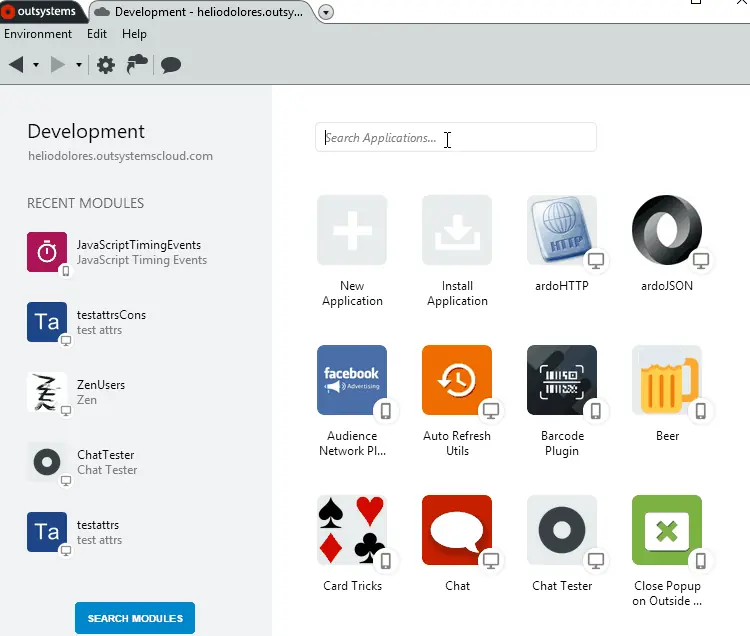This screenshot has width=750, height=636.
Task: Expand the tab list dropdown arrow
Action: click(326, 12)
